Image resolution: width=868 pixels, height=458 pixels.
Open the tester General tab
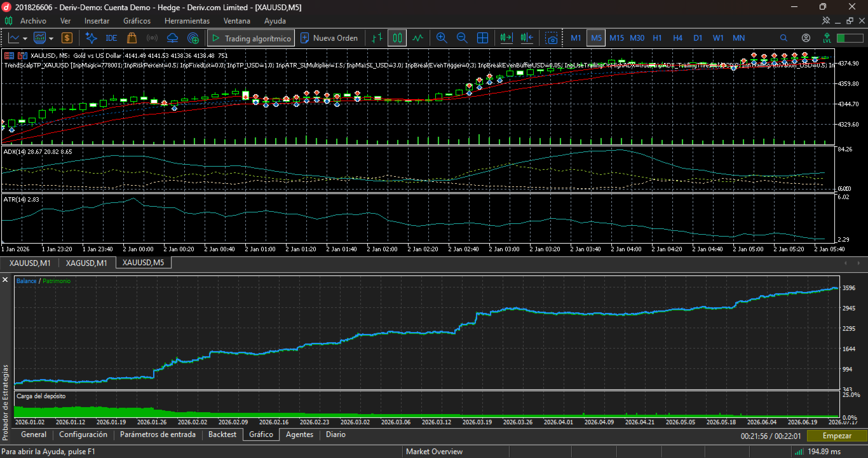[34, 434]
